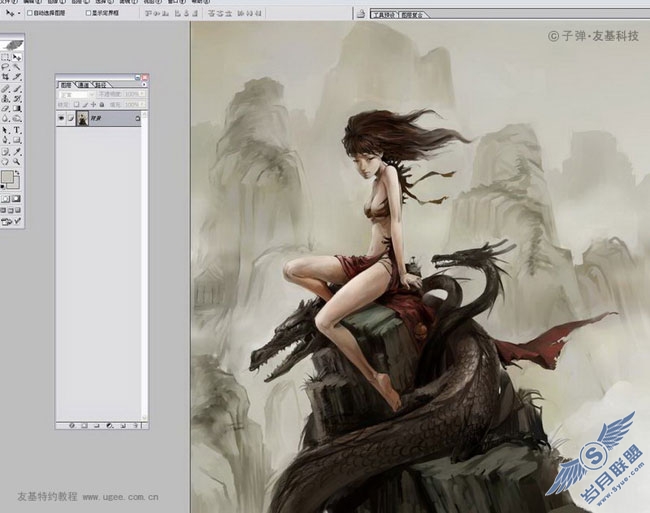Viewport: 650px width, 513px height.
Task: Select the background layer row by name
Action: point(99,118)
